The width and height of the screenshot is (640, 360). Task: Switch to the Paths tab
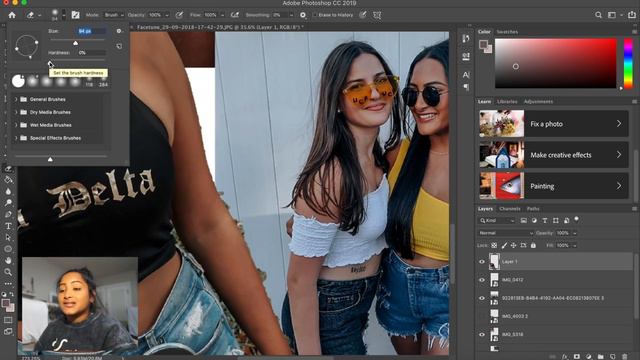[x=533, y=209]
